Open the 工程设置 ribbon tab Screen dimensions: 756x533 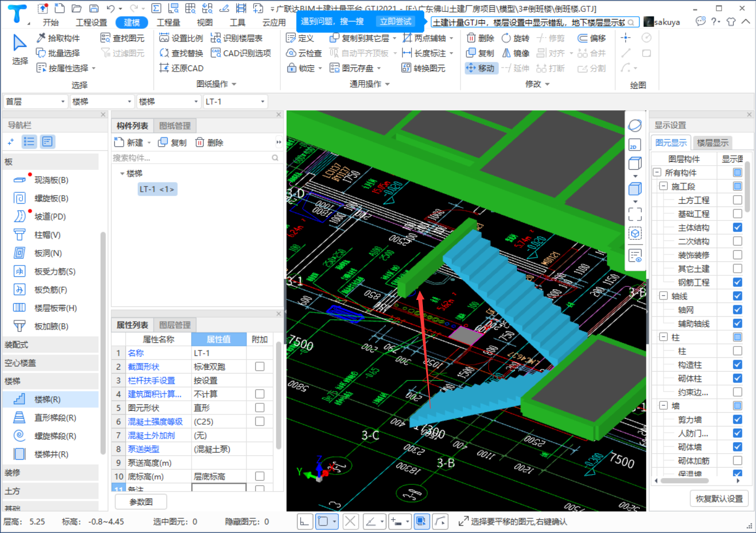coord(91,22)
